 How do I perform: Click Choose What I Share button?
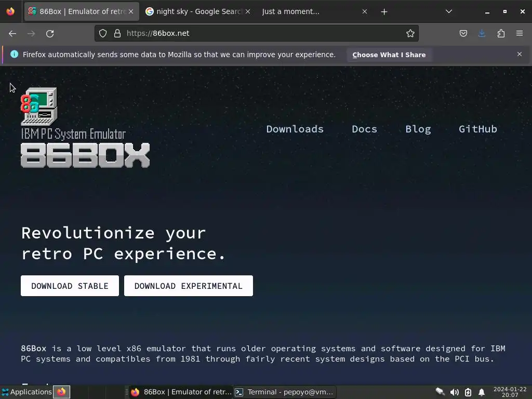tap(389, 55)
